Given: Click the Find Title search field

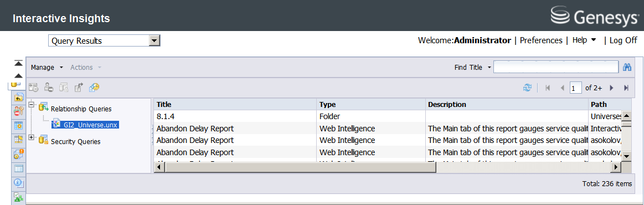Looking at the screenshot, I should (556, 67).
